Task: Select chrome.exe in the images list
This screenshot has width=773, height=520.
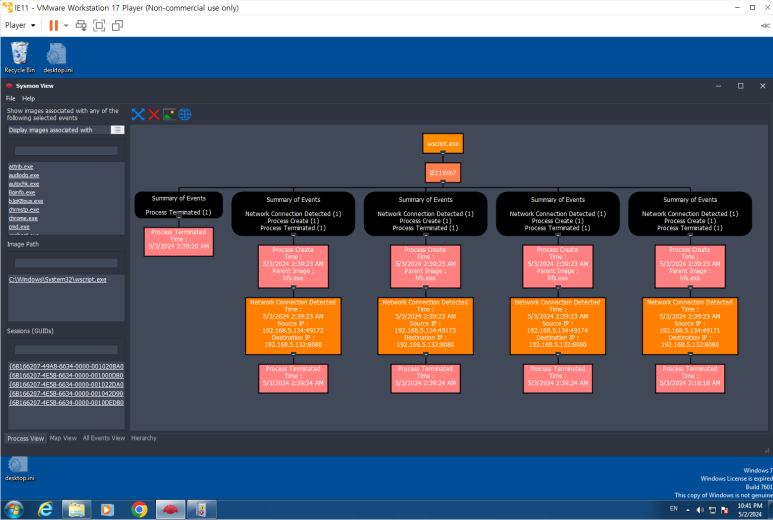Action: tap(23, 218)
